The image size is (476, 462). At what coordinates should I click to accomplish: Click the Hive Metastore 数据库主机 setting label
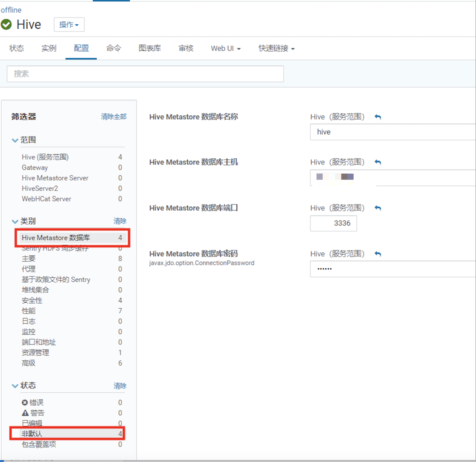(193, 162)
